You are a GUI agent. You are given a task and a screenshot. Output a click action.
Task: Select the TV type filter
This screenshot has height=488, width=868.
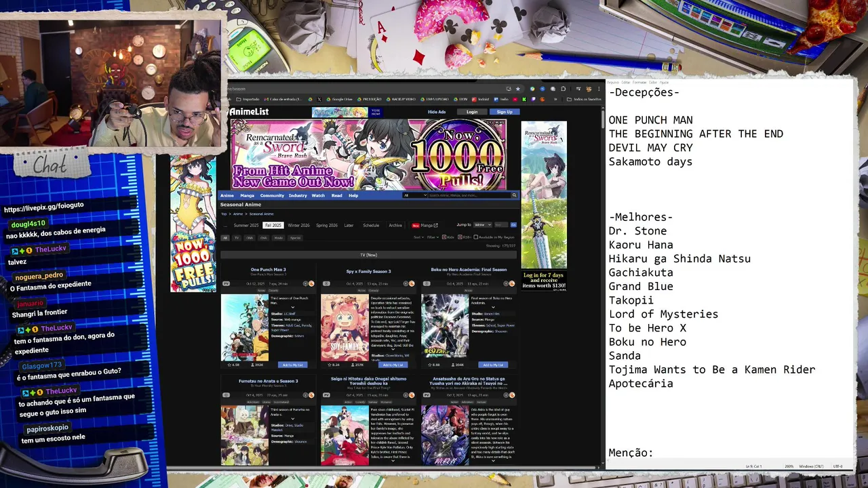point(237,238)
